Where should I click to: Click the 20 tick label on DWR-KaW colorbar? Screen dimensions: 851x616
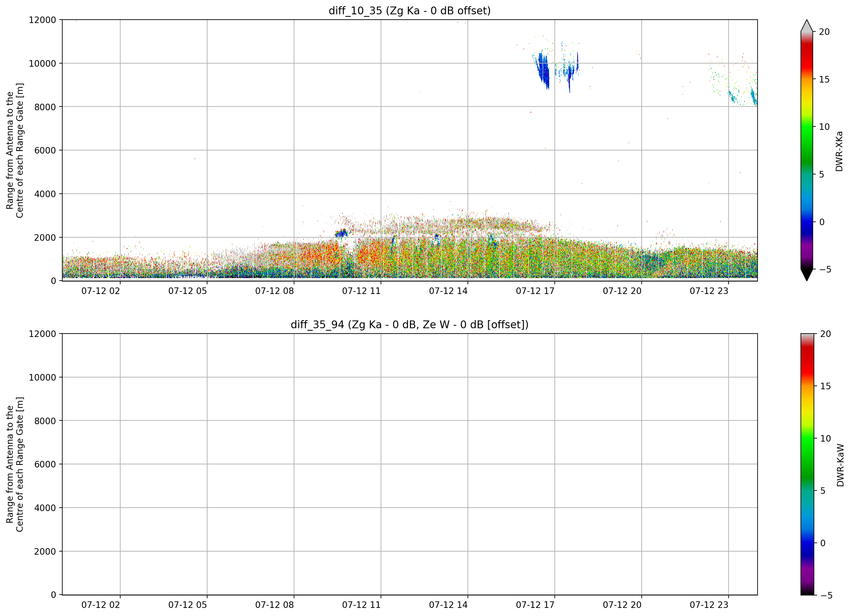[825, 334]
